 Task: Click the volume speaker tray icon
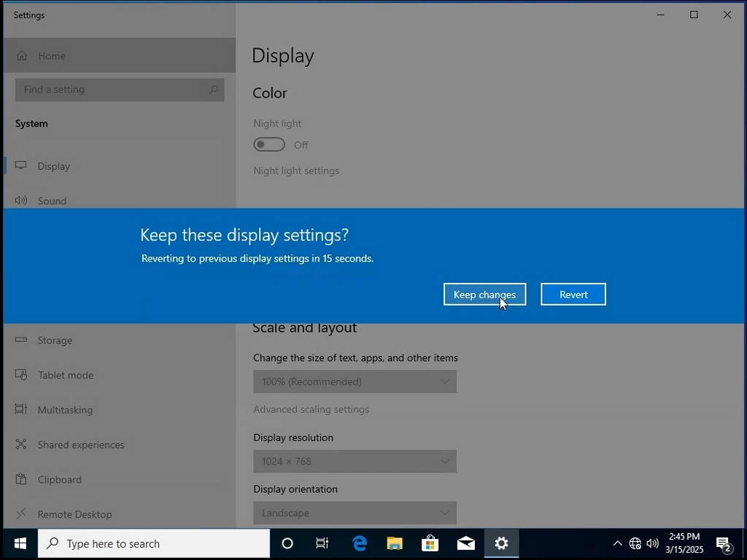(653, 543)
